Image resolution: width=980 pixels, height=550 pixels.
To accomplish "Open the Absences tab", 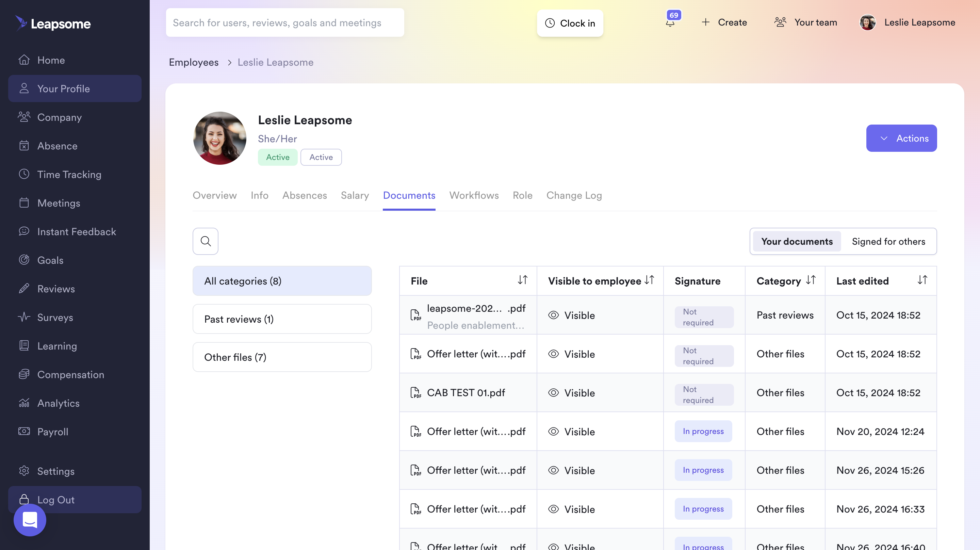I will pos(304,195).
